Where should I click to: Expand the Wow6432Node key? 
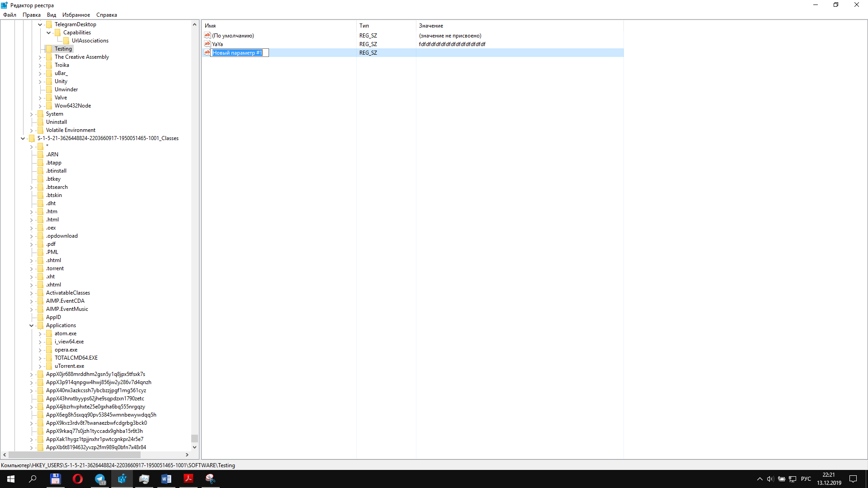(x=40, y=106)
